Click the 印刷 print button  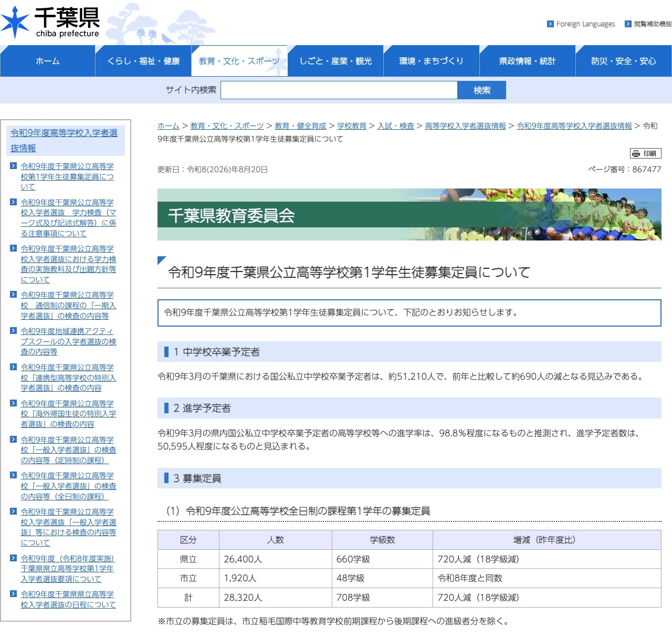click(x=645, y=153)
